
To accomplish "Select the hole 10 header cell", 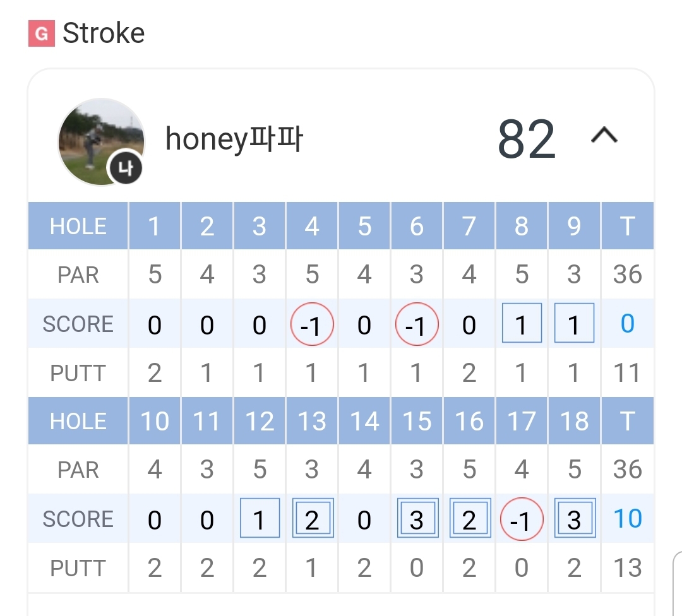I will 155,421.
